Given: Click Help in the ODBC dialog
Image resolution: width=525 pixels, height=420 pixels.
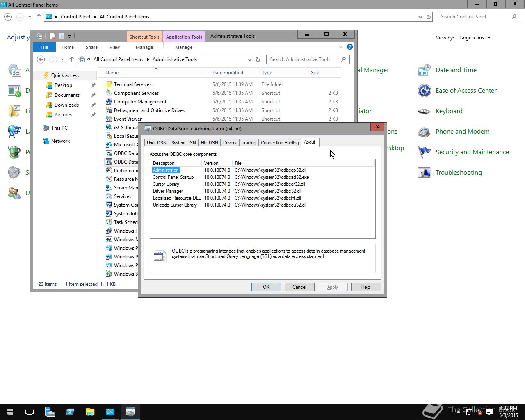Looking at the screenshot, I should pyautogui.click(x=366, y=287).
